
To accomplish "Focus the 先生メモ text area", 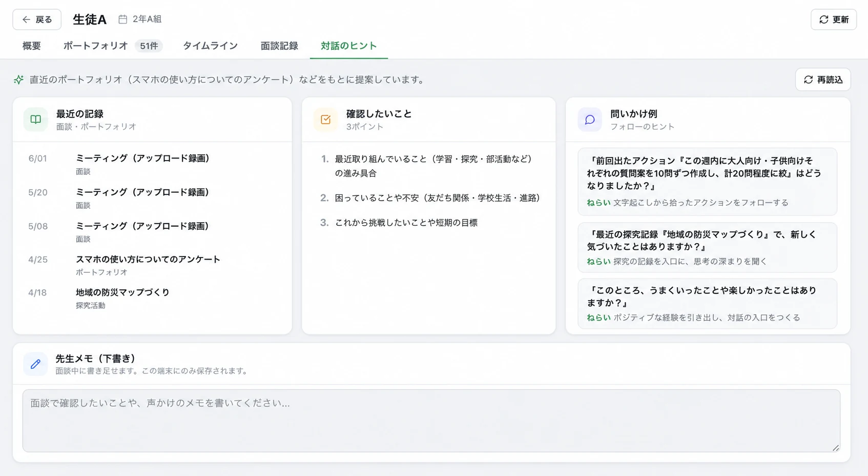I will pos(431,421).
